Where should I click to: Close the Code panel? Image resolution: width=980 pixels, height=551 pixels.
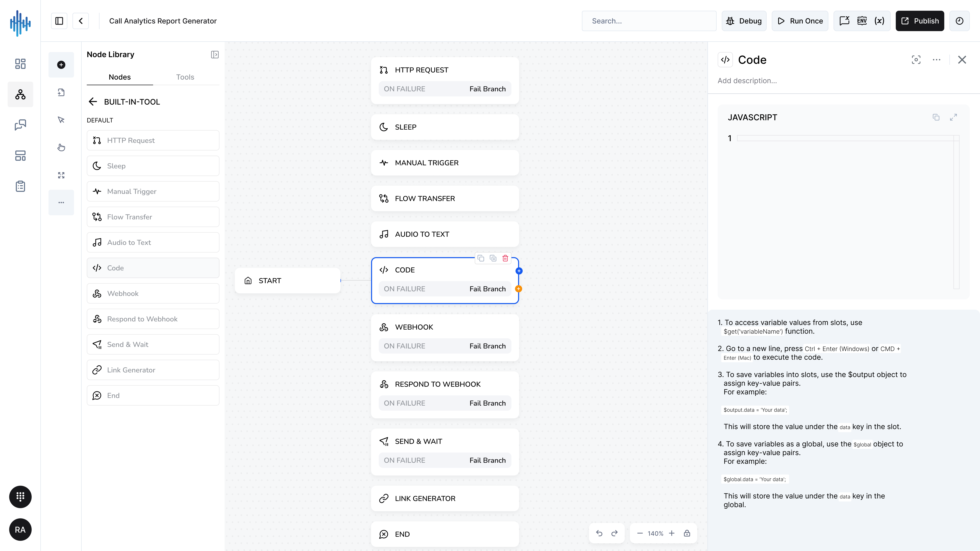pyautogui.click(x=962, y=60)
